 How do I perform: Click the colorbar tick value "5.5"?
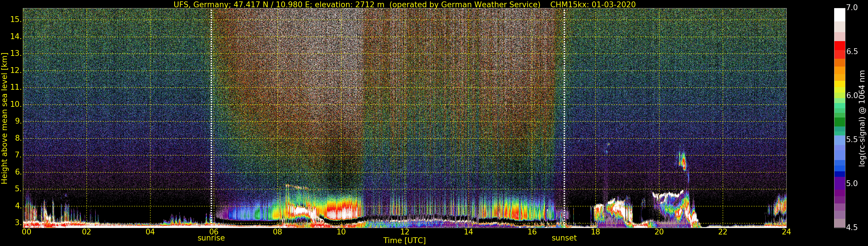[x=852, y=139]
